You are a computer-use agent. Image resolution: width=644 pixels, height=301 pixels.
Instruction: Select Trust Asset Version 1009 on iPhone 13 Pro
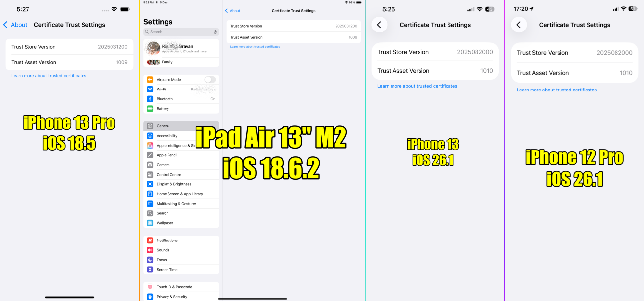tap(69, 62)
